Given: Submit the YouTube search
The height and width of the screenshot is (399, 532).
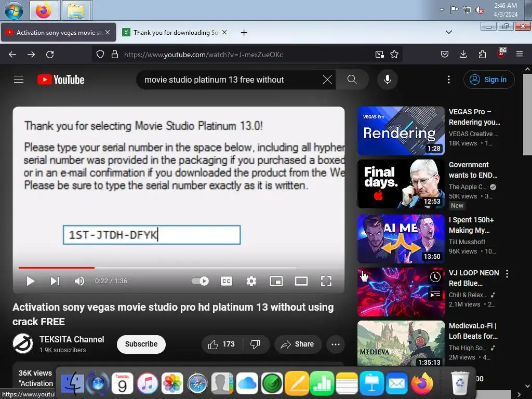Looking at the screenshot, I should click(x=352, y=79).
